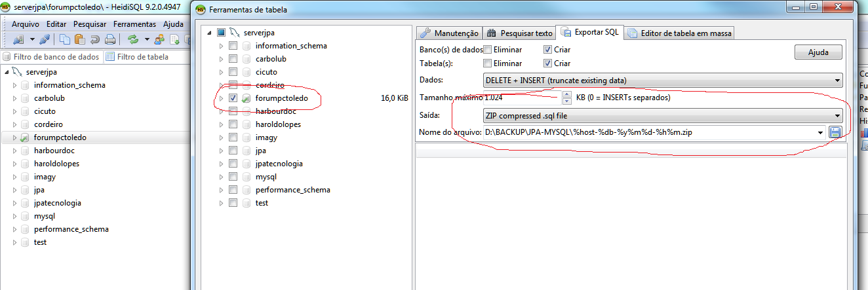
Task: Switch to the Manutenção tab
Action: pyautogui.click(x=449, y=33)
